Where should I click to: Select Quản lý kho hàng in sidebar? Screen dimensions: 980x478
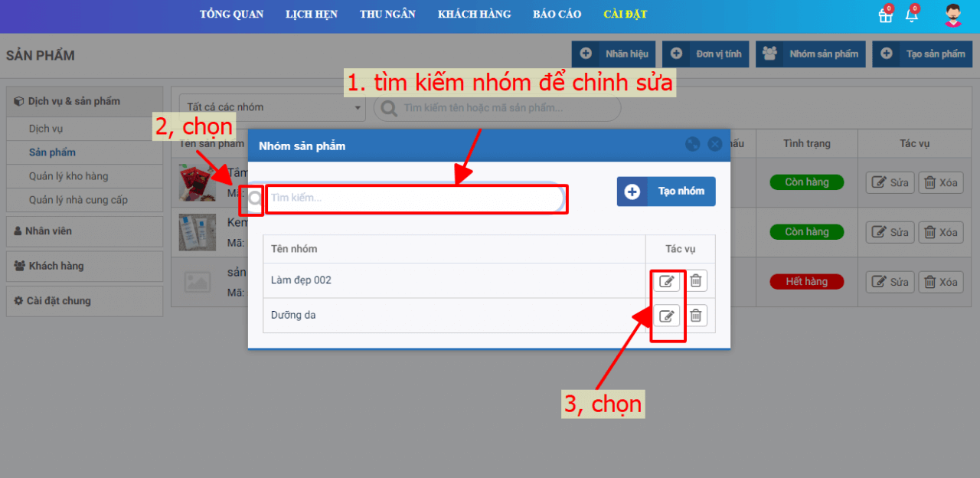coord(68,176)
